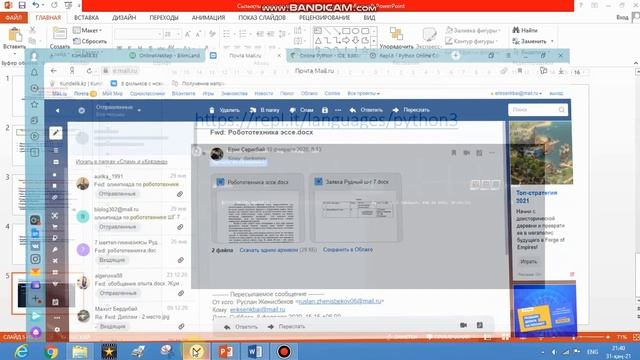The height and width of the screenshot is (360, 640).
Task: Select the Почта Mail.ru browser tab
Action: [x=245, y=56]
